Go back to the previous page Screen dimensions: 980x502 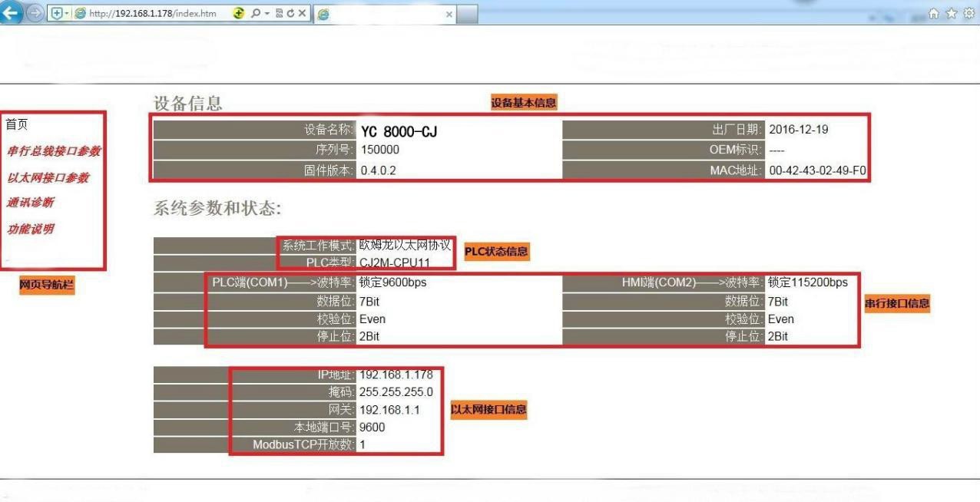coord(12,13)
